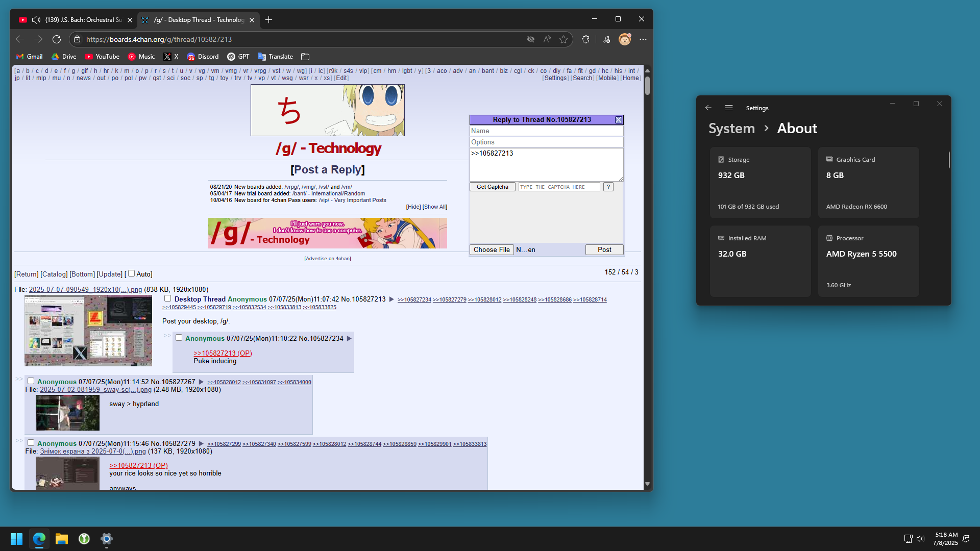Switch to Mobile view link

[x=607, y=78]
